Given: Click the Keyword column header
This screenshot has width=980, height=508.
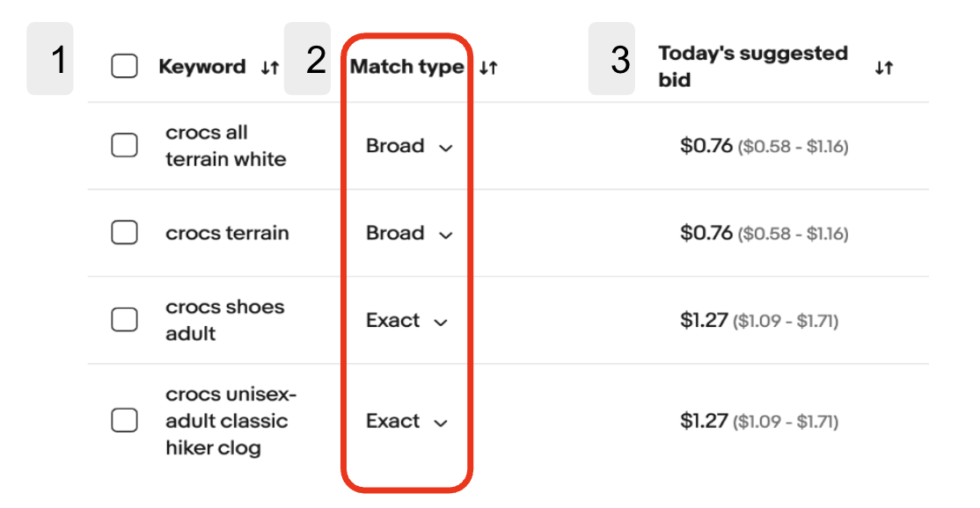Looking at the screenshot, I should pos(201,67).
